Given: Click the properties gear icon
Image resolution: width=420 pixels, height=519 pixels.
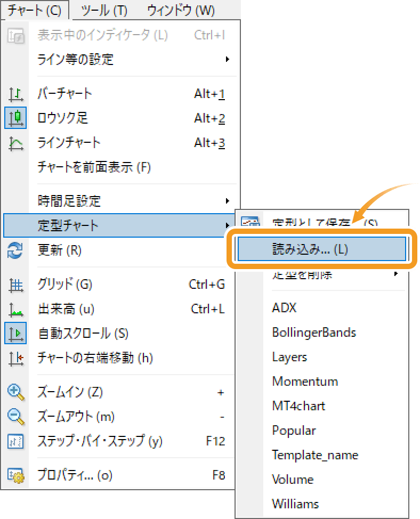Looking at the screenshot, I should (15, 476).
